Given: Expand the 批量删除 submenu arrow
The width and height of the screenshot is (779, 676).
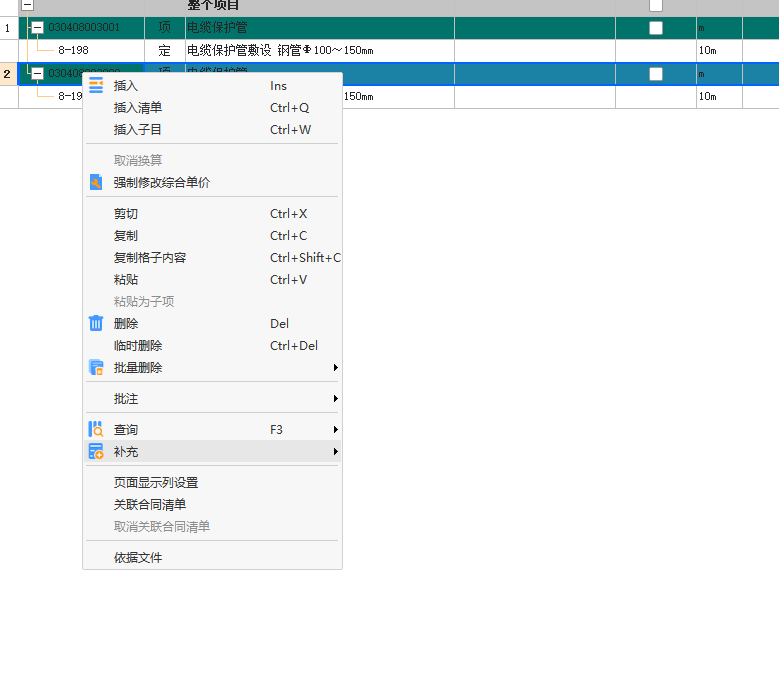Looking at the screenshot, I should (x=336, y=368).
